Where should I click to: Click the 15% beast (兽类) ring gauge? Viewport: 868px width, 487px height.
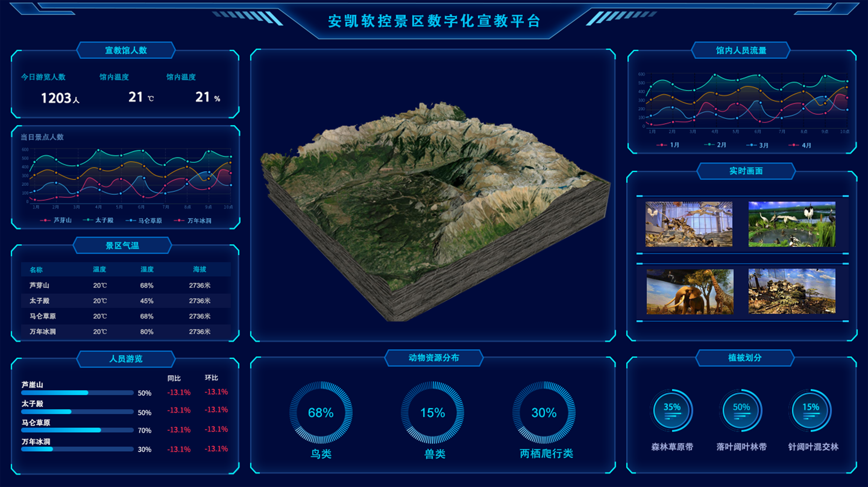coord(432,413)
